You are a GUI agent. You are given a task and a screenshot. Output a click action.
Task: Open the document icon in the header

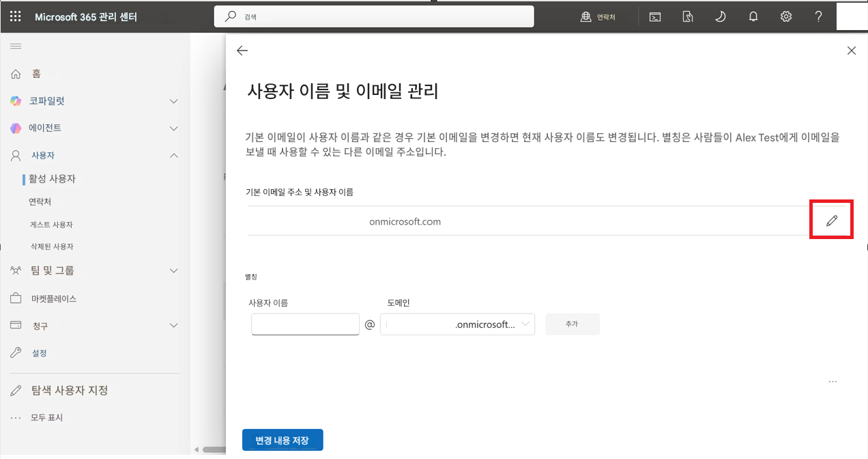coord(688,17)
